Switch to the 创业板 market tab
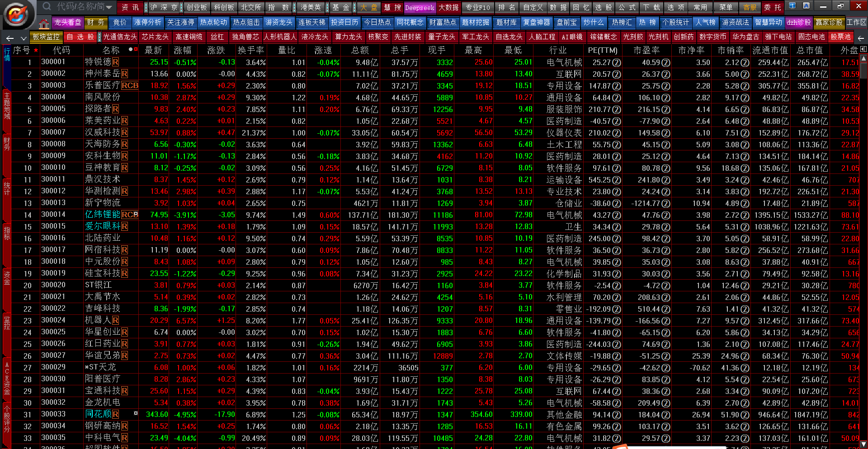The height and width of the screenshot is (449, 868). [x=197, y=7]
